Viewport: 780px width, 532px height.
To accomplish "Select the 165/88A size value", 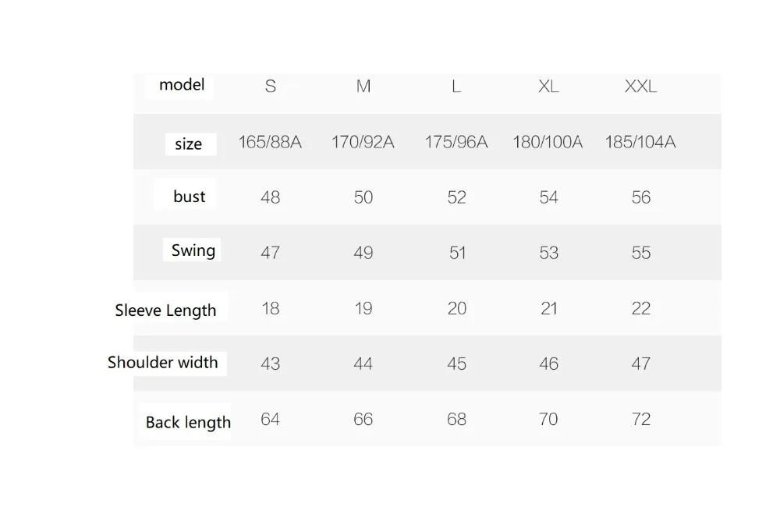I will pyautogui.click(x=270, y=142).
